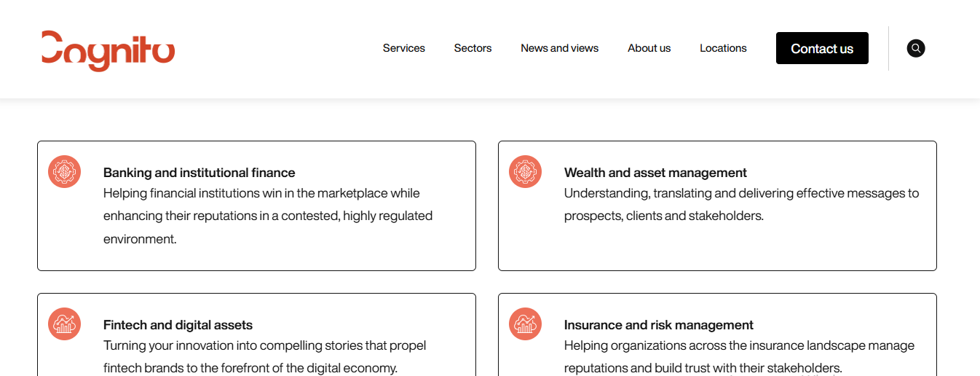Click the Banking card description text
The image size is (980, 376).
[x=268, y=216]
